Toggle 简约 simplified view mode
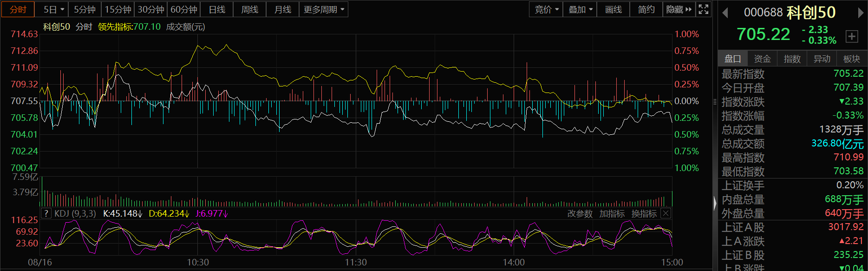The height and width of the screenshot is (271, 868). point(646,9)
